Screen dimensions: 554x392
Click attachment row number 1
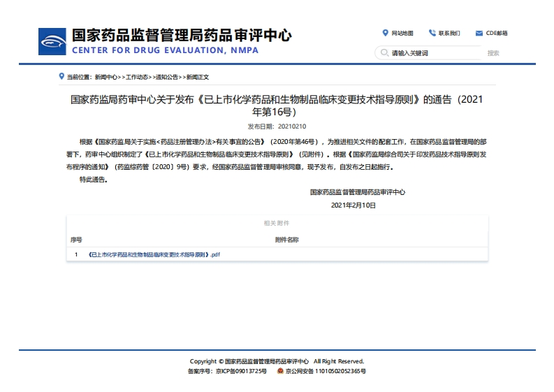(x=76, y=254)
